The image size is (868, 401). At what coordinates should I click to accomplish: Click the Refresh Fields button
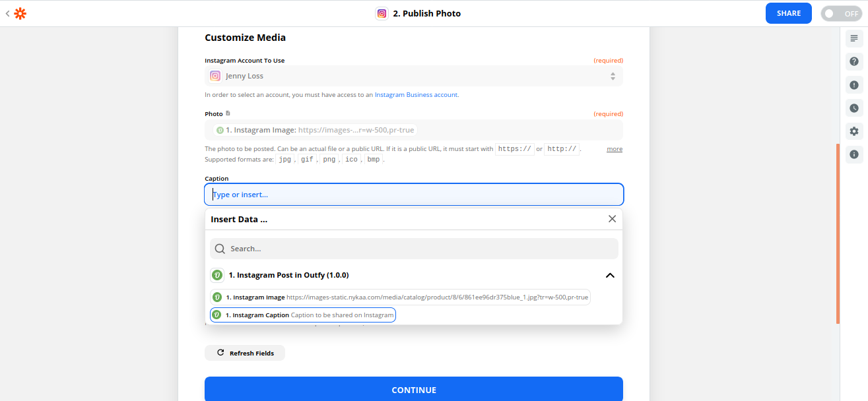click(245, 353)
